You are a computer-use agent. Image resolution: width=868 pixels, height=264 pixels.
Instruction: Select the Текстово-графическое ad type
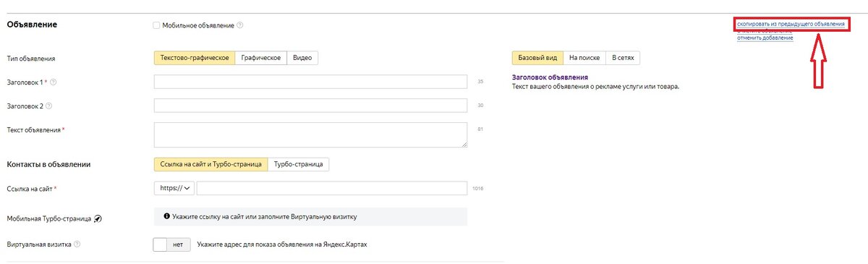(195, 58)
